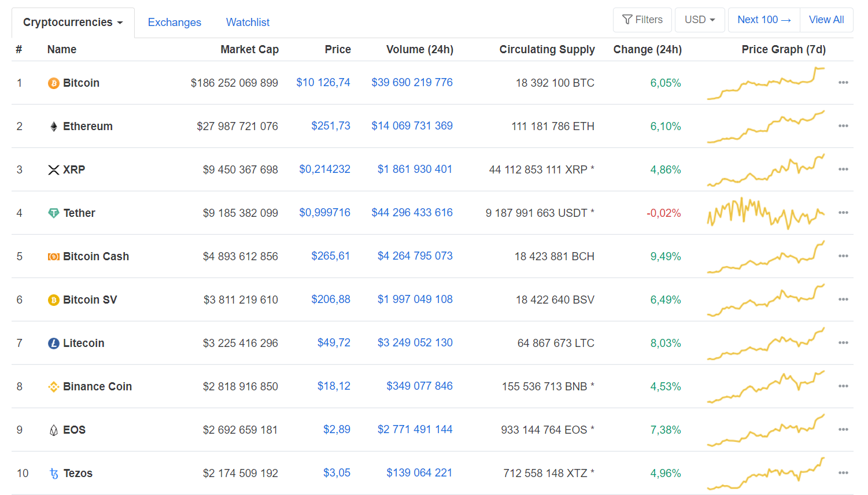Click Bitcoin SV volume $1 997 049 108
Image resolution: width=868 pixels, height=495 pixels.
[x=415, y=300]
